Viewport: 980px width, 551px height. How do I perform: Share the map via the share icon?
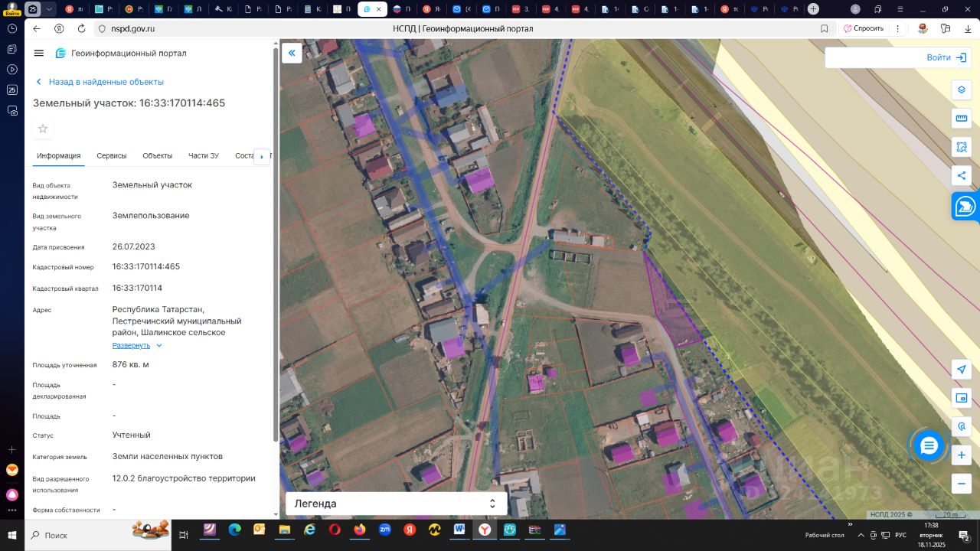click(962, 175)
